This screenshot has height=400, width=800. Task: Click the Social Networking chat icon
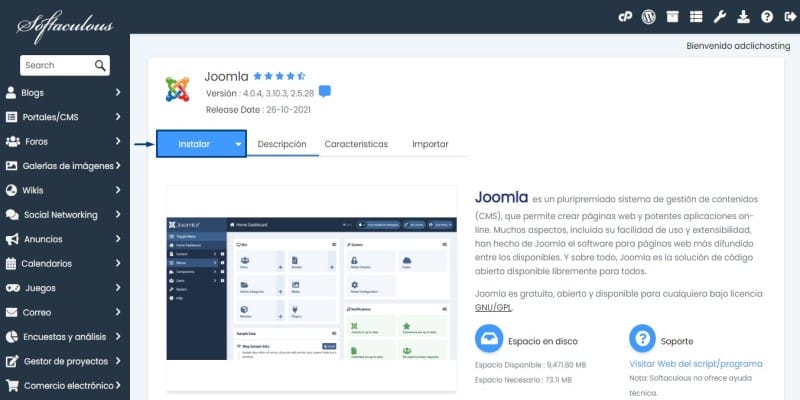tap(12, 215)
